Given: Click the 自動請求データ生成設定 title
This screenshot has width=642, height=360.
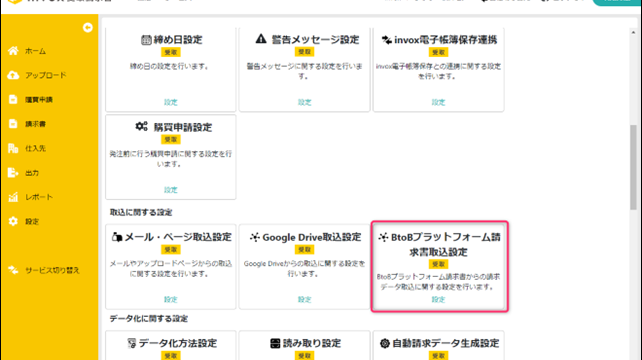Looking at the screenshot, I should pos(445,343).
